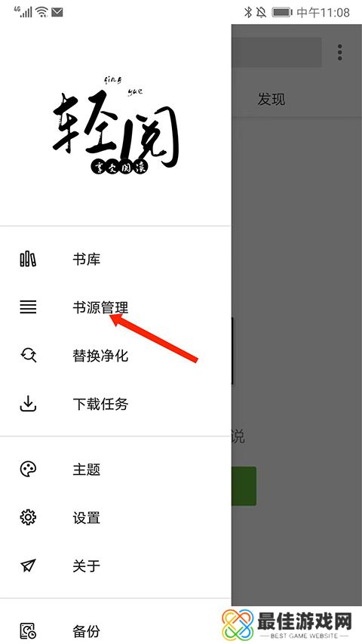Tap the hamburger lines icon for 书源管理
362x644 pixels.
28,307
